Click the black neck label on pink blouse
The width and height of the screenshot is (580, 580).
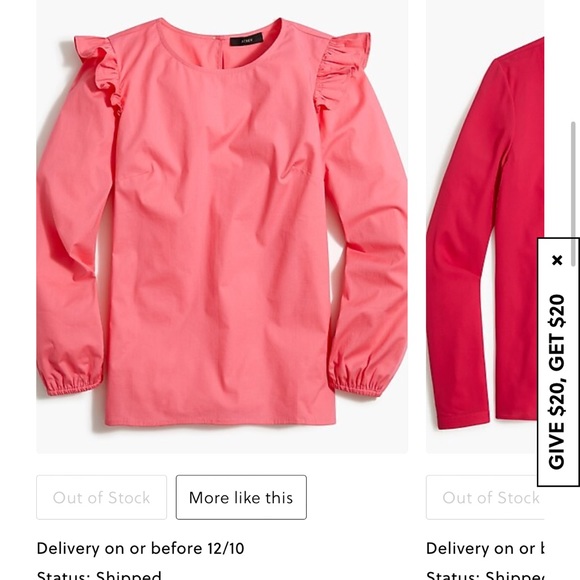[x=246, y=39]
